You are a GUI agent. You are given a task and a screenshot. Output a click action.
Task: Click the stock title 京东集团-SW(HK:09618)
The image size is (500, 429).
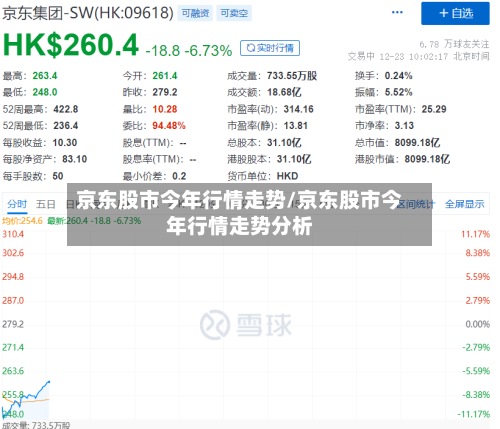88,13
